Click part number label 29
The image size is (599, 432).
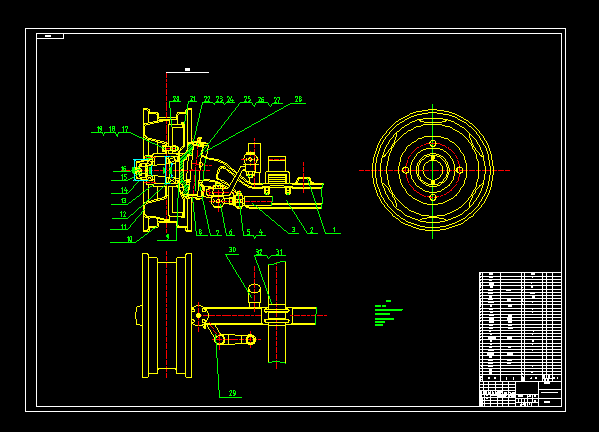tap(232, 393)
